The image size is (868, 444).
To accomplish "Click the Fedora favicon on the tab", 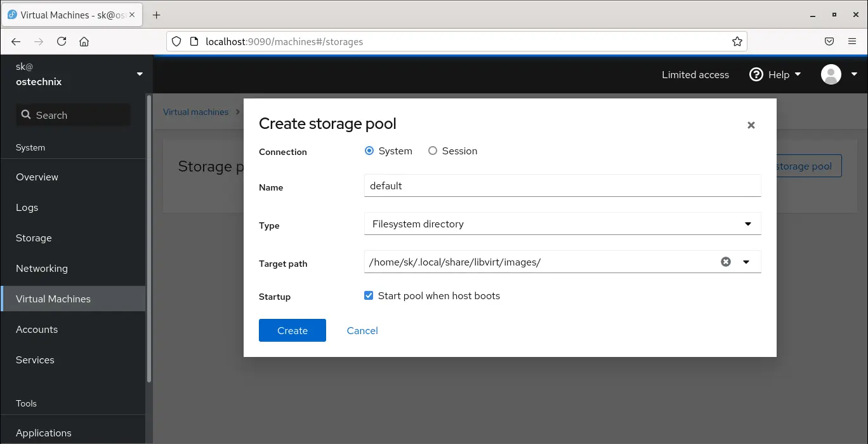I will coord(12,15).
